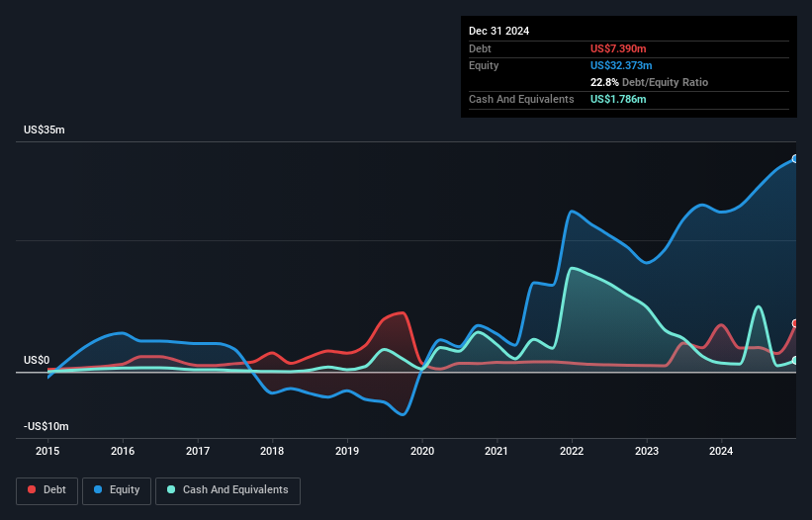Click the 2018 x-axis label
The width and height of the screenshot is (812, 520).
pyautogui.click(x=272, y=451)
